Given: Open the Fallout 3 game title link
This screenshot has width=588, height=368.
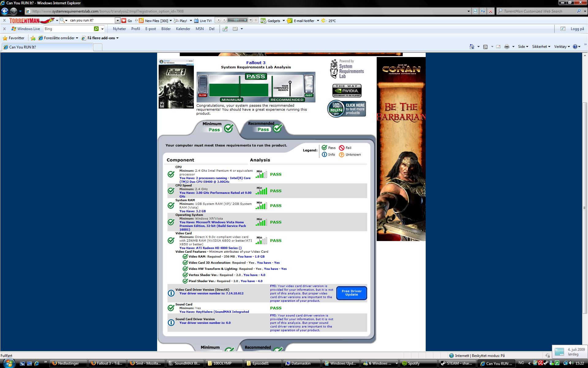Looking at the screenshot, I should [256, 63].
